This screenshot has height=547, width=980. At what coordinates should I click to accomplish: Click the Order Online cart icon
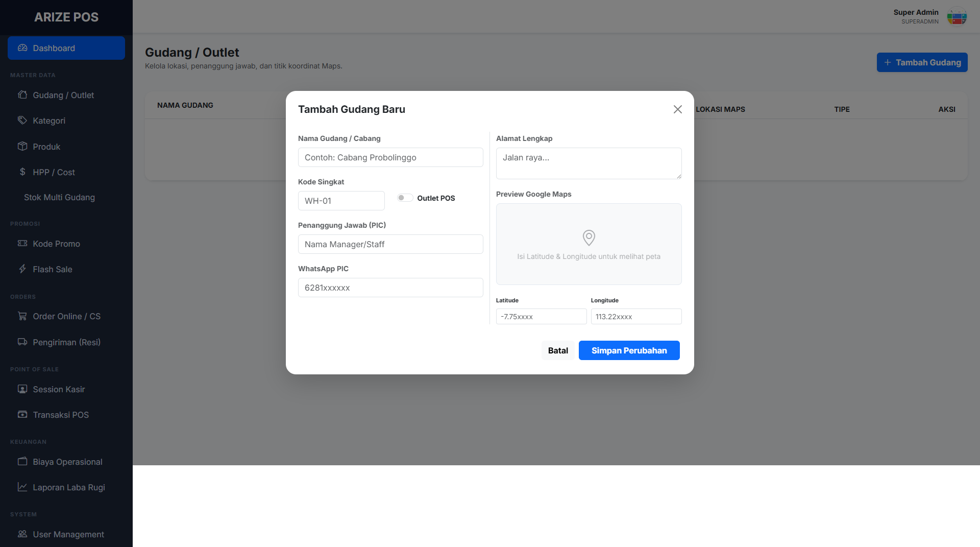pyautogui.click(x=22, y=316)
